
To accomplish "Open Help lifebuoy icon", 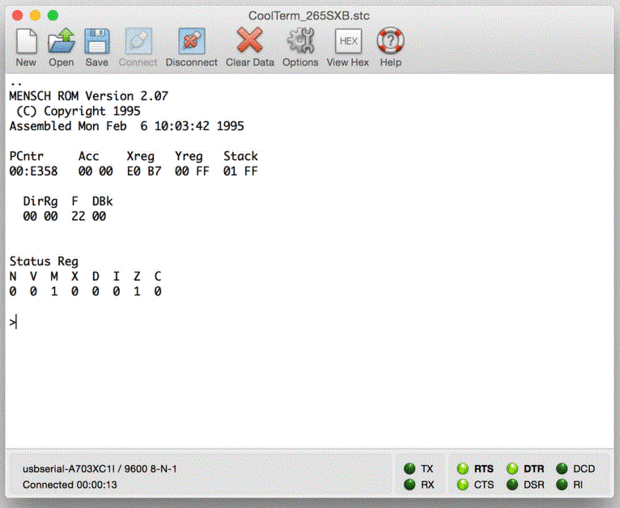I will pos(390,40).
